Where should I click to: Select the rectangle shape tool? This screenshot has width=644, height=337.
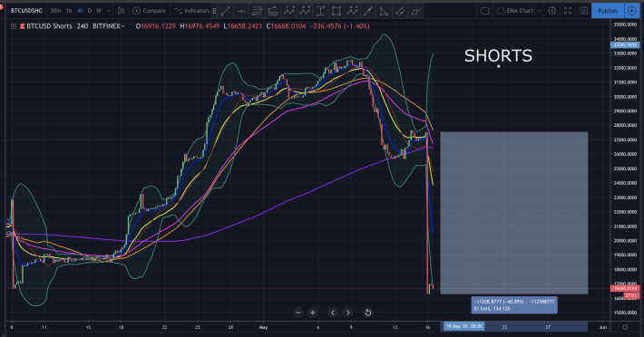pos(337,11)
